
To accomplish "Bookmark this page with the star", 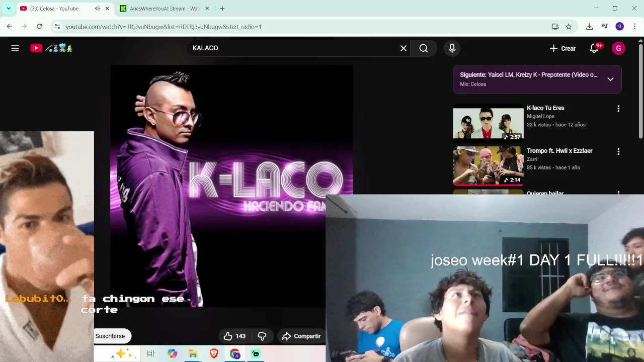I will point(569,27).
